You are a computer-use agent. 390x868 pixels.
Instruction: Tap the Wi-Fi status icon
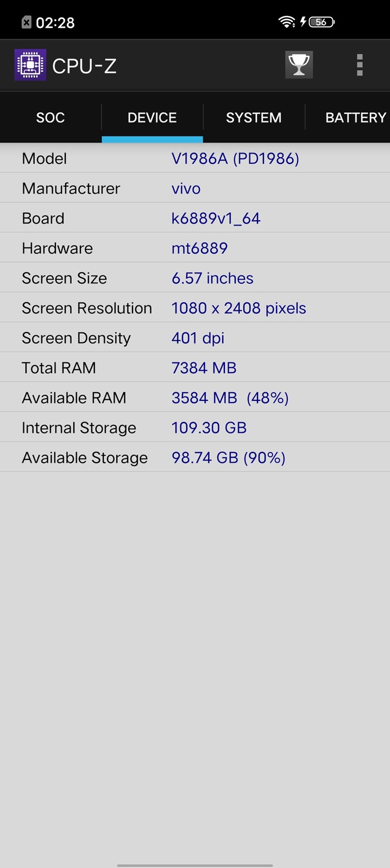pos(286,22)
